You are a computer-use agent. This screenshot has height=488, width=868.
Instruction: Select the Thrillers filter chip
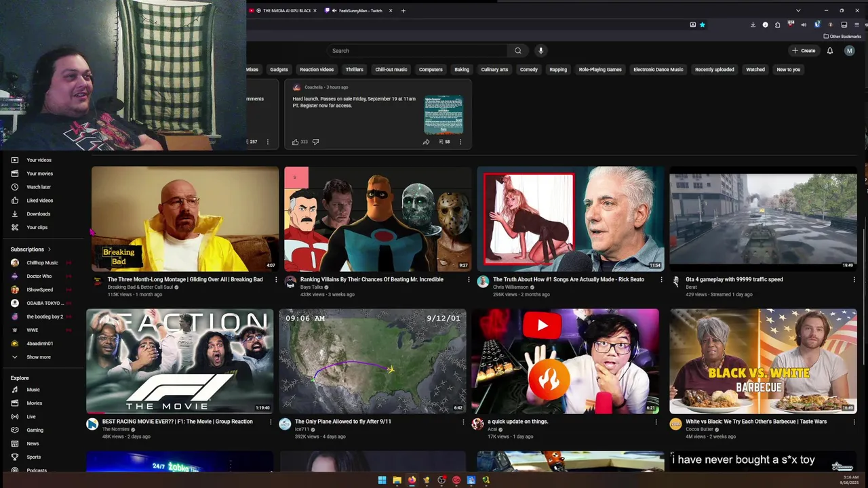click(x=354, y=70)
